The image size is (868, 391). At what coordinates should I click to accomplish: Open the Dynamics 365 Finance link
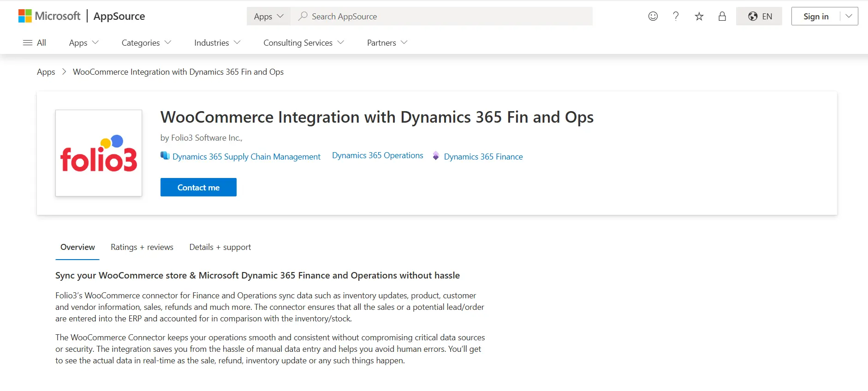(x=483, y=157)
